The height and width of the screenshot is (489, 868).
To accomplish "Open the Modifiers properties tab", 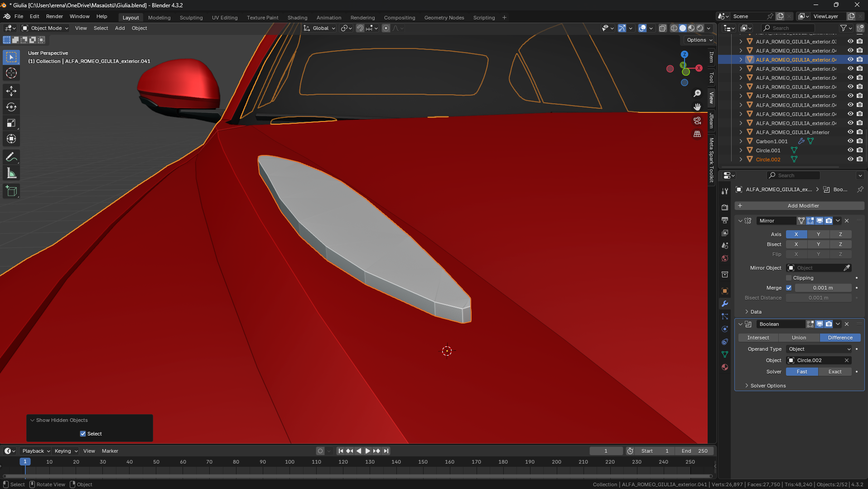I will [x=725, y=304].
